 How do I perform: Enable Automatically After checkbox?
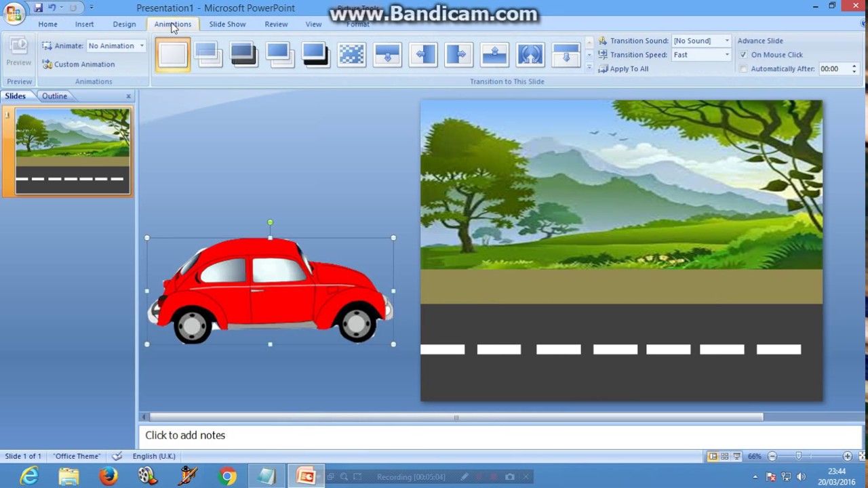pos(744,69)
